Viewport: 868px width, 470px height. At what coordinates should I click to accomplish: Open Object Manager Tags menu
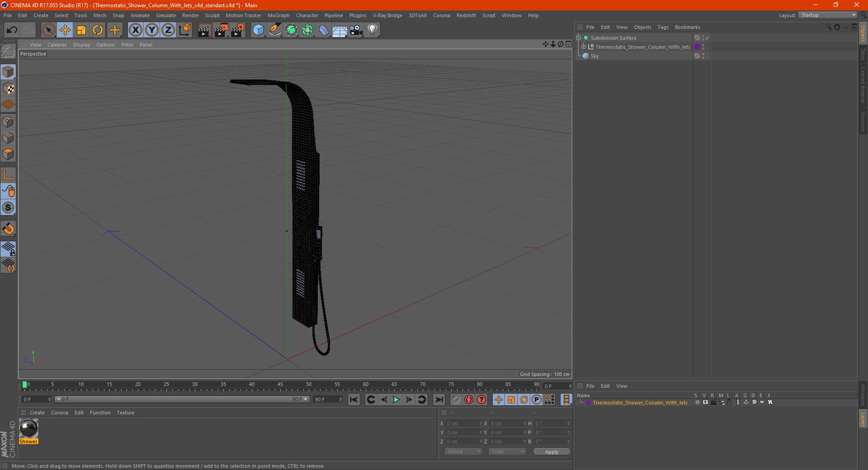pos(663,27)
